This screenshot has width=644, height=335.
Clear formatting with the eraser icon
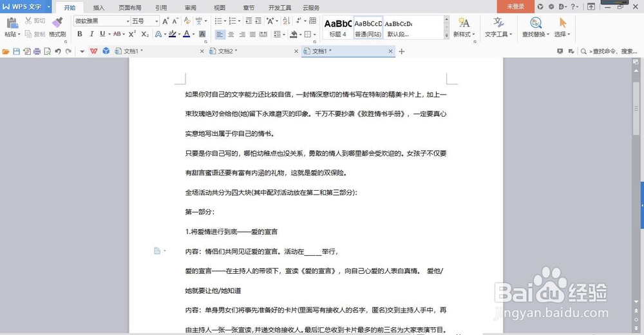pyautogui.click(x=187, y=21)
